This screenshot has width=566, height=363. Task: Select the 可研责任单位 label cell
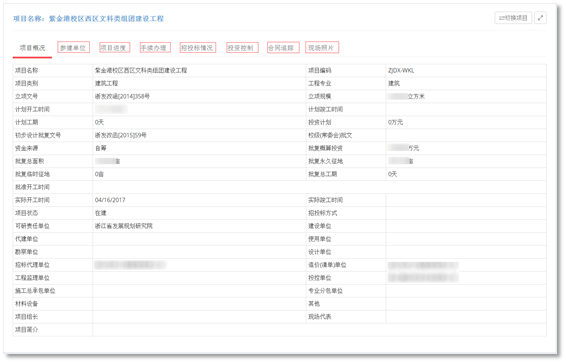(53, 226)
